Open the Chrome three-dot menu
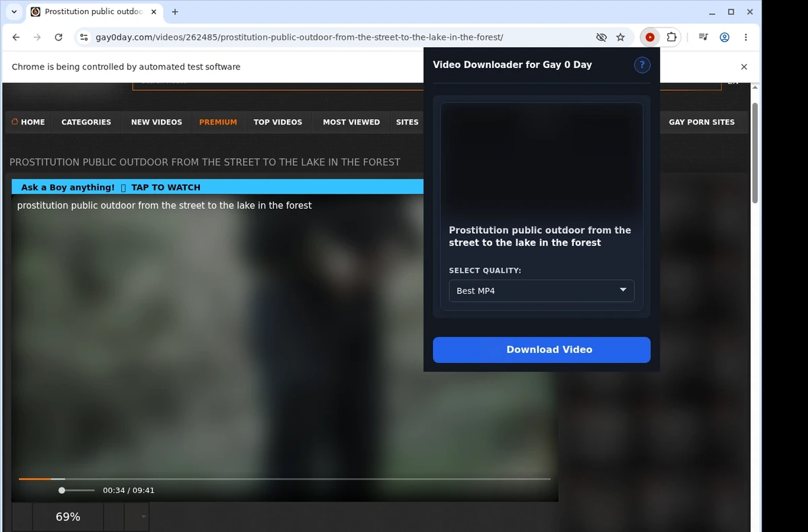The image size is (808, 532). click(745, 38)
